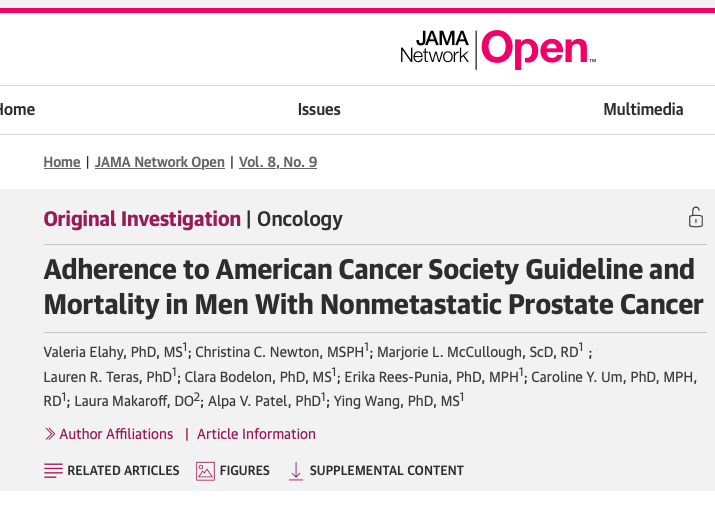715x513 pixels.
Task: Open JAMA Network Open breadcrumb link
Action: coord(160,162)
